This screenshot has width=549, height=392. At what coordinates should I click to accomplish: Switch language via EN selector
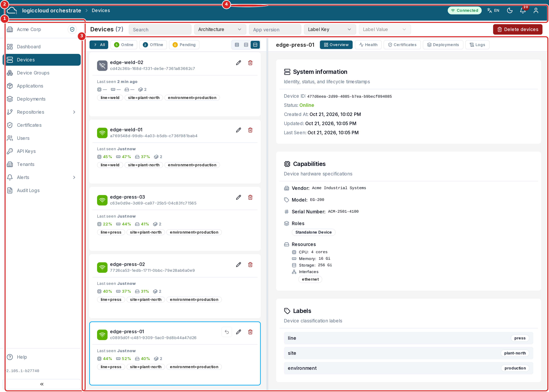[x=493, y=10]
